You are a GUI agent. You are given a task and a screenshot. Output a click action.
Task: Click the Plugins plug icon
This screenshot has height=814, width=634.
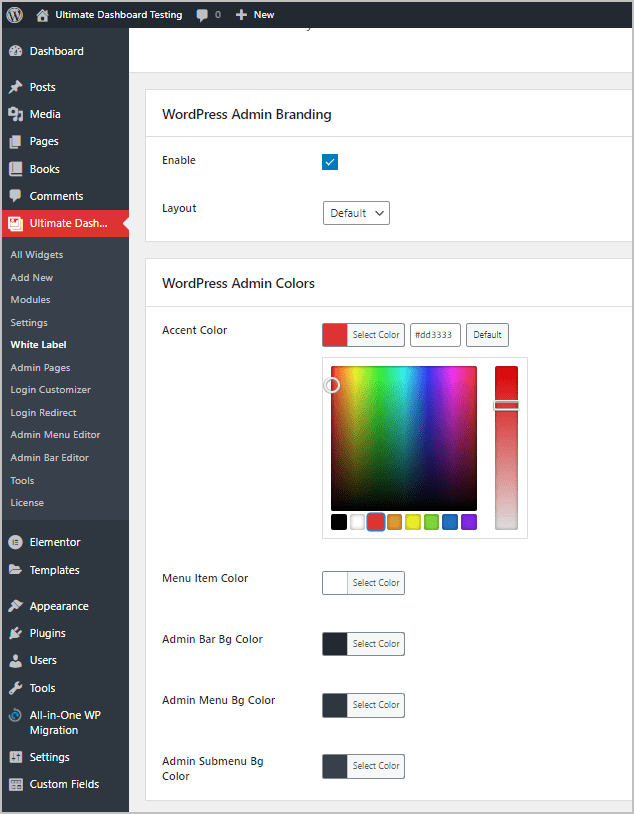(16, 633)
